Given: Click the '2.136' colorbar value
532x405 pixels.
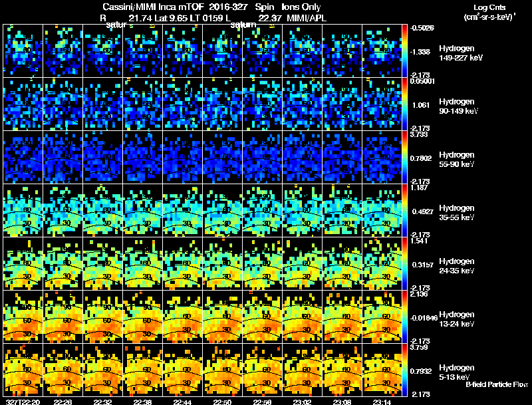Looking at the screenshot, I should (420, 294).
